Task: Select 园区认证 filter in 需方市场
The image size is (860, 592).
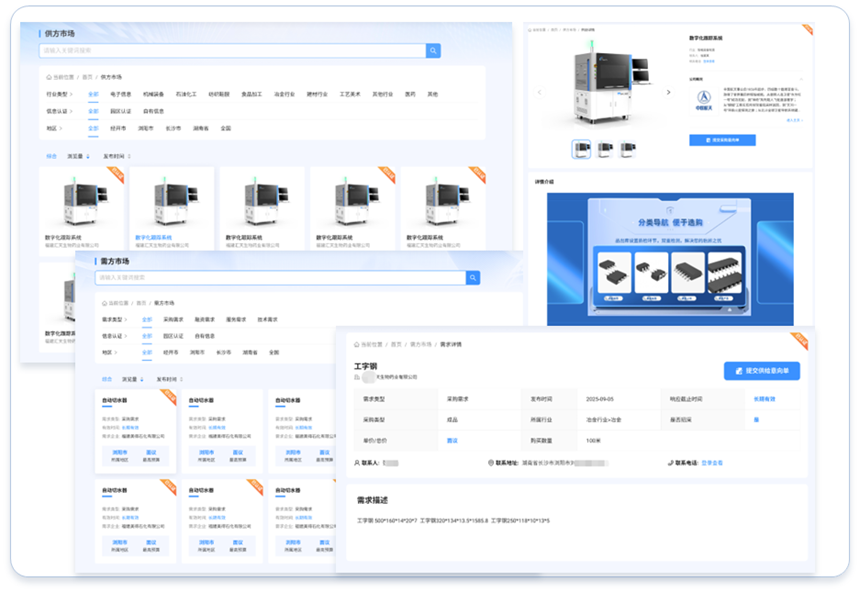Action: pyautogui.click(x=173, y=336)
